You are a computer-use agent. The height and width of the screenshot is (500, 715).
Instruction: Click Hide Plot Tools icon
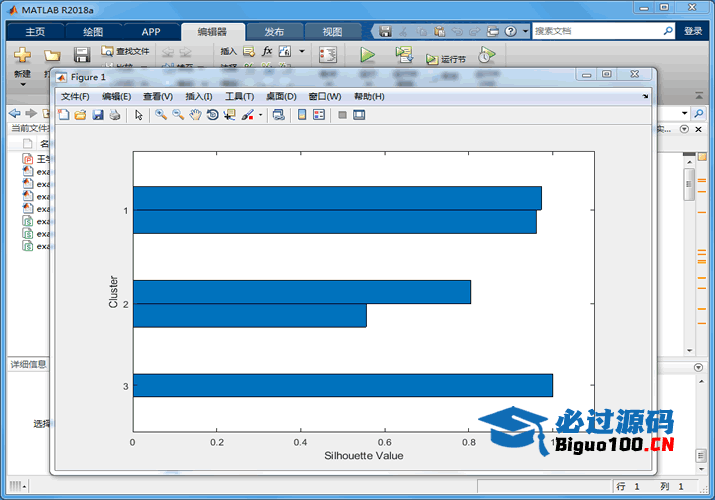click(x=342, y=115)
